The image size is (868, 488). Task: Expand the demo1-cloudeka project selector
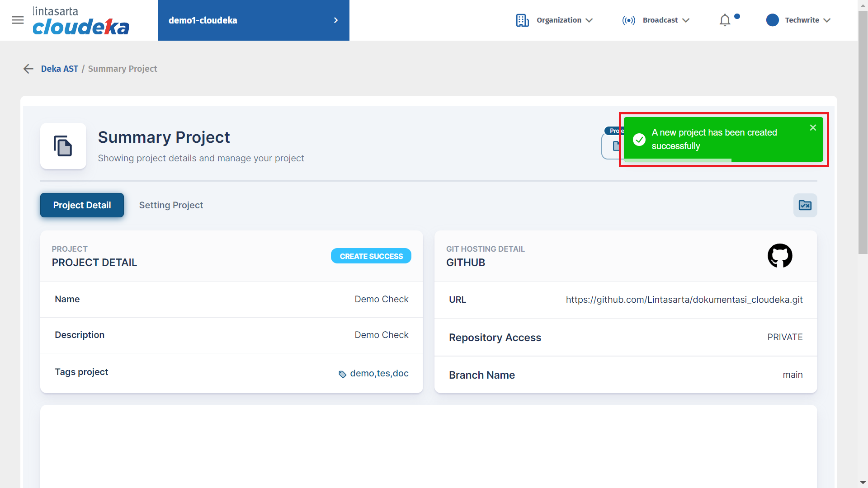(253, 20)
